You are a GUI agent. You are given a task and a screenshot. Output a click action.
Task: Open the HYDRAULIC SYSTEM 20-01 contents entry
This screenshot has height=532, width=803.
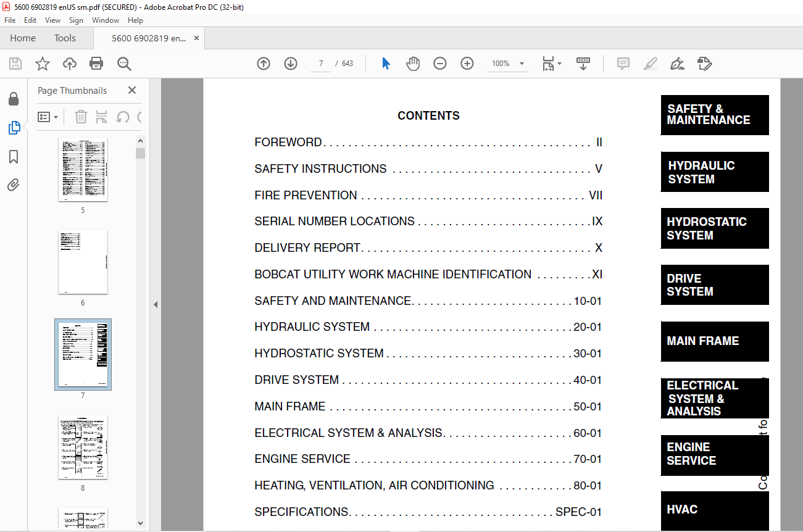(x=428, y=327)
